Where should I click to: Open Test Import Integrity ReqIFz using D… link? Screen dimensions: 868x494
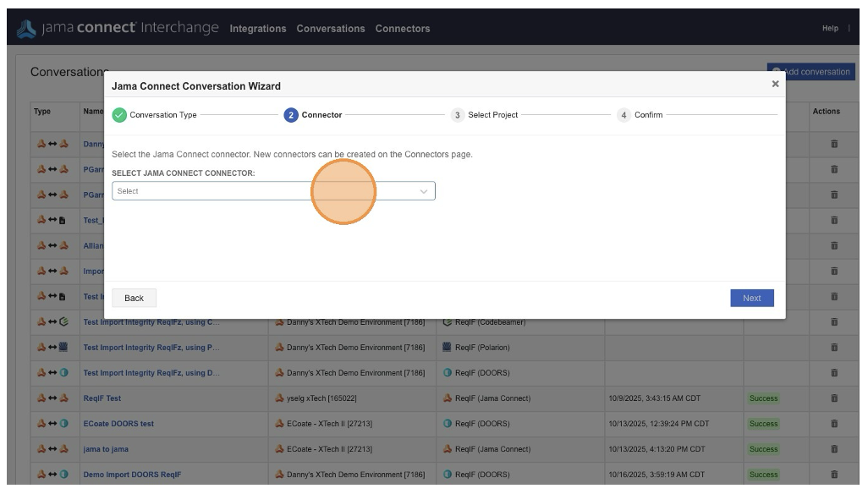[x=151, y=373]
